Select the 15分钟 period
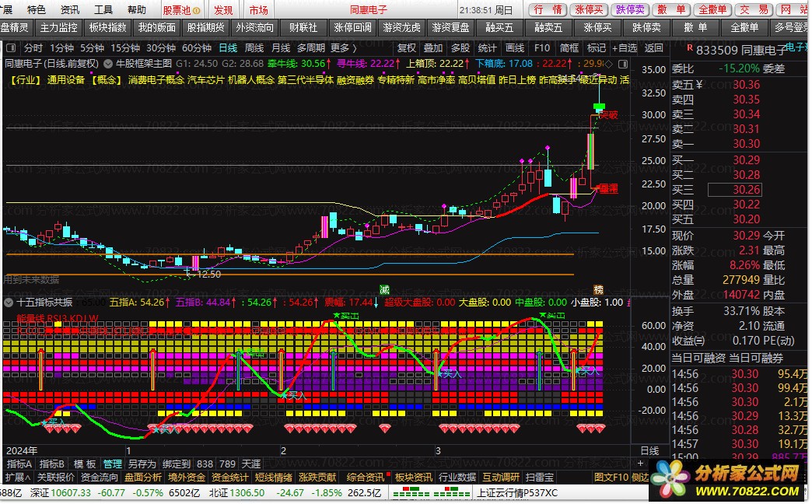The width and height of the screenshot is (812, 504). tap(125, 48)
